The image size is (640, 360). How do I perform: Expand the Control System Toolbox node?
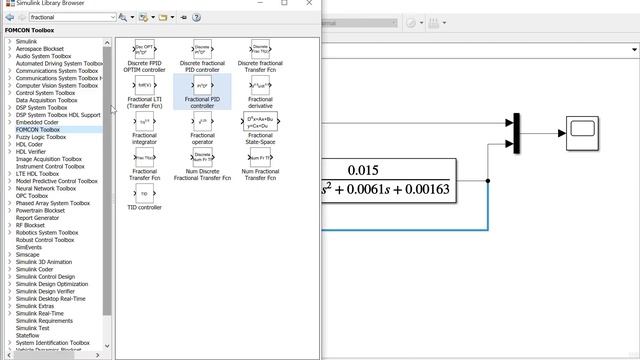[x=10, y=93]
